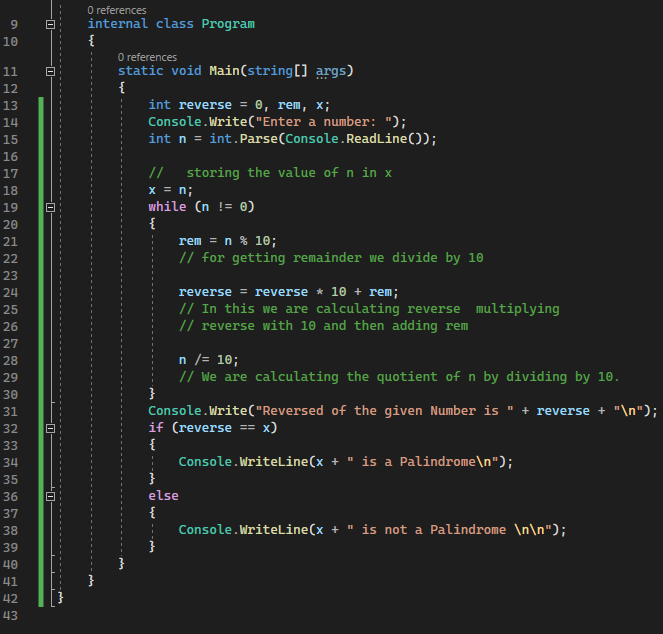Viewport: 663px width, 634px height.
Task: Click the 'args' parameter
Action: click(x=331, y=71)
